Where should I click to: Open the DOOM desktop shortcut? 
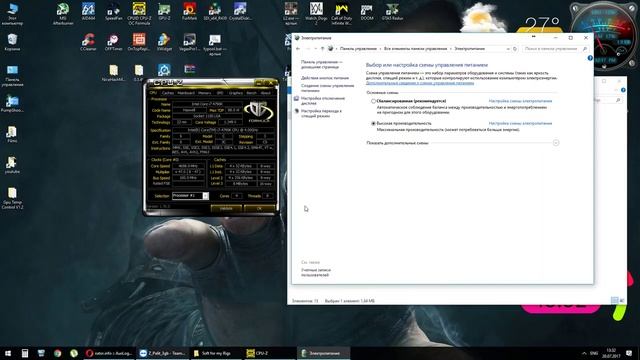click(x=367, y=11)
